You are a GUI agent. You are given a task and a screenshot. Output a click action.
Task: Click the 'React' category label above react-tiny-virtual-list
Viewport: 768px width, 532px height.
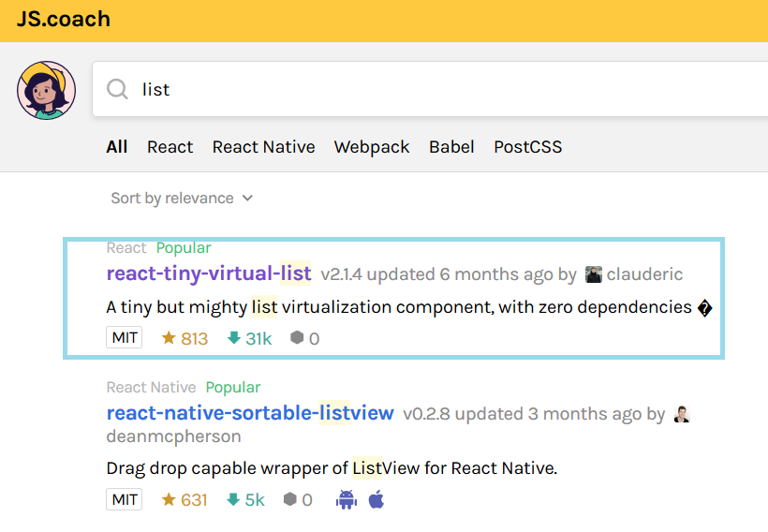click(126, 248)
